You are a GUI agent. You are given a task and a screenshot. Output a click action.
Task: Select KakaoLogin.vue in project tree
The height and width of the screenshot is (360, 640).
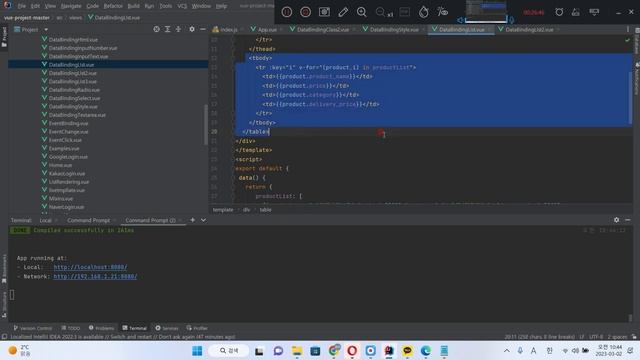(x=67, y=173)
